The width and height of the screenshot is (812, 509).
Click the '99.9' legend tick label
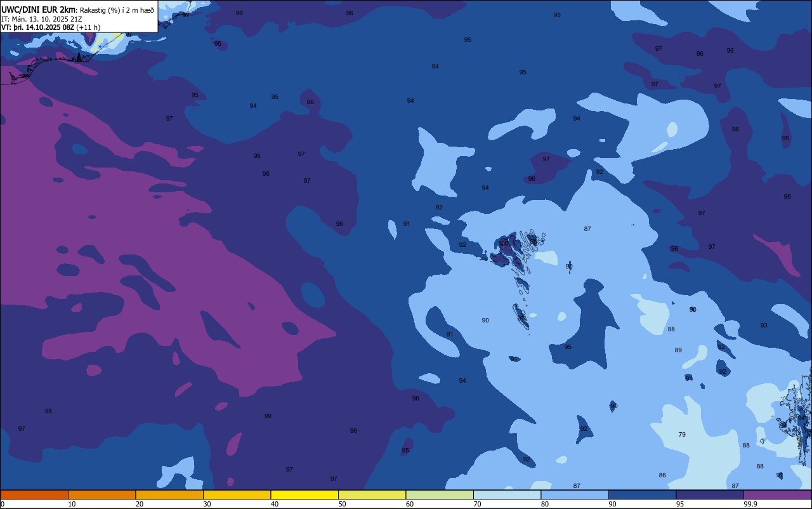pos(751,504)
